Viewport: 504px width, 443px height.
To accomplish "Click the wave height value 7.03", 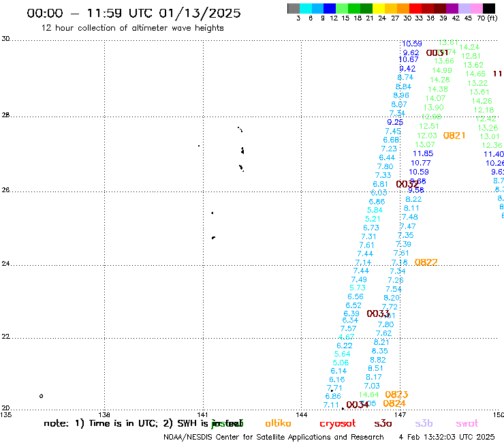I will click(372, 386).
